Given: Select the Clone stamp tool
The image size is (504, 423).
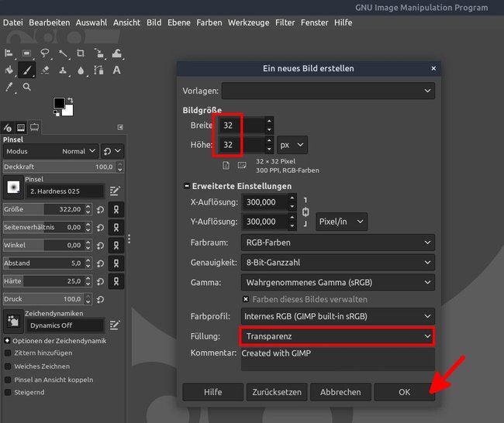Looking at the screenshot, I should 63,70.
